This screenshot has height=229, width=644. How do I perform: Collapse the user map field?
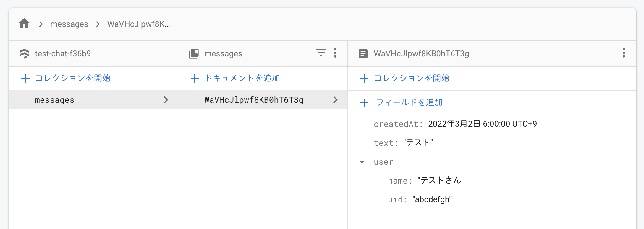coord(362,162)
